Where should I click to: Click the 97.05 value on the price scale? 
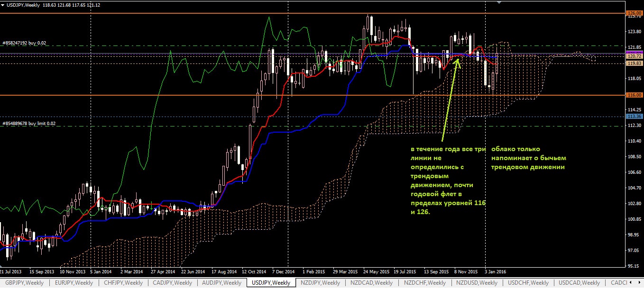pos(634,250)
